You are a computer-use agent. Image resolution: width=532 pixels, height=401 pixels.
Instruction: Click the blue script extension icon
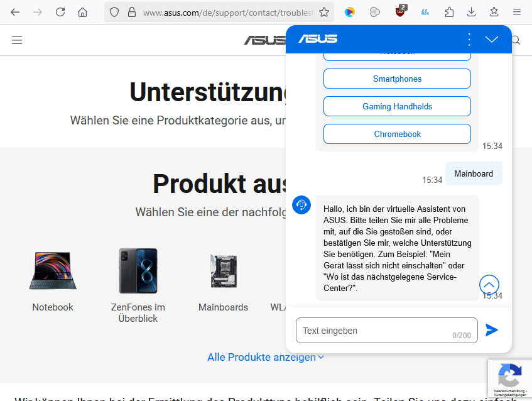425,13
